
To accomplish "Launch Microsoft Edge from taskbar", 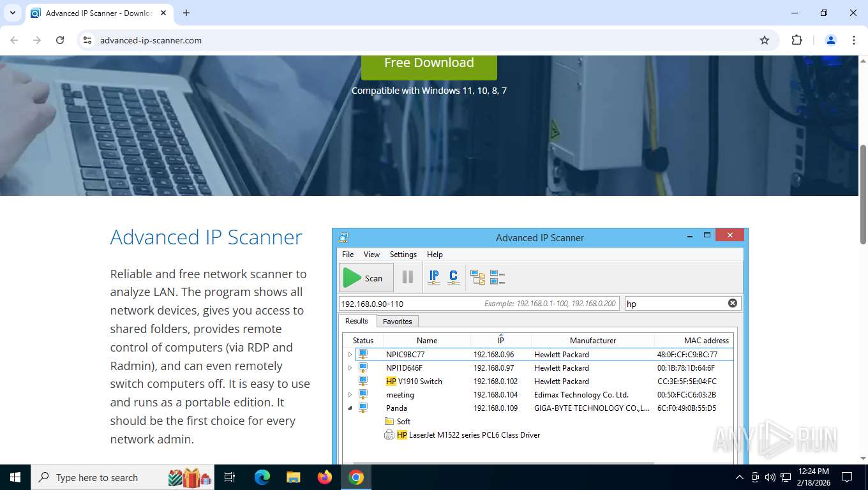I will (x=262, y=477).
